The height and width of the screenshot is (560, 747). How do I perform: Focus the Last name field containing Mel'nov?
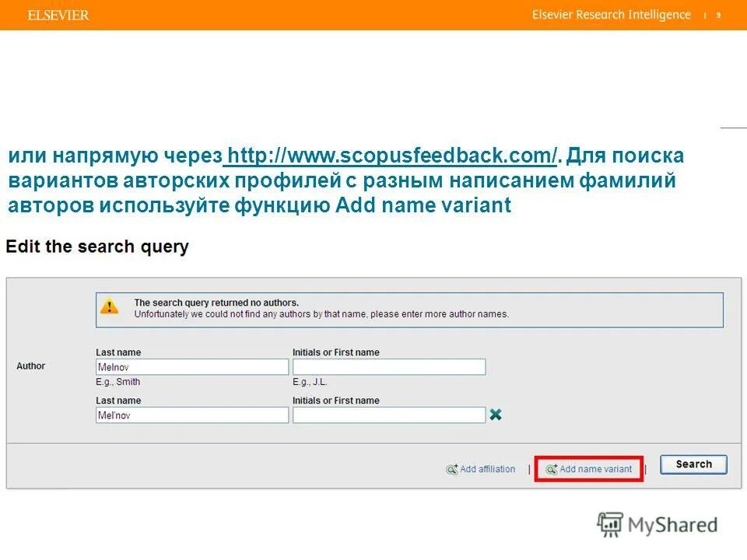coord(192,415)
